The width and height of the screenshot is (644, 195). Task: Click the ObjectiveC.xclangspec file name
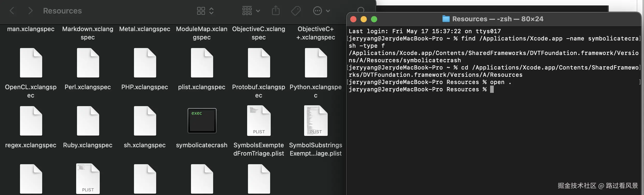coord(259,33)
